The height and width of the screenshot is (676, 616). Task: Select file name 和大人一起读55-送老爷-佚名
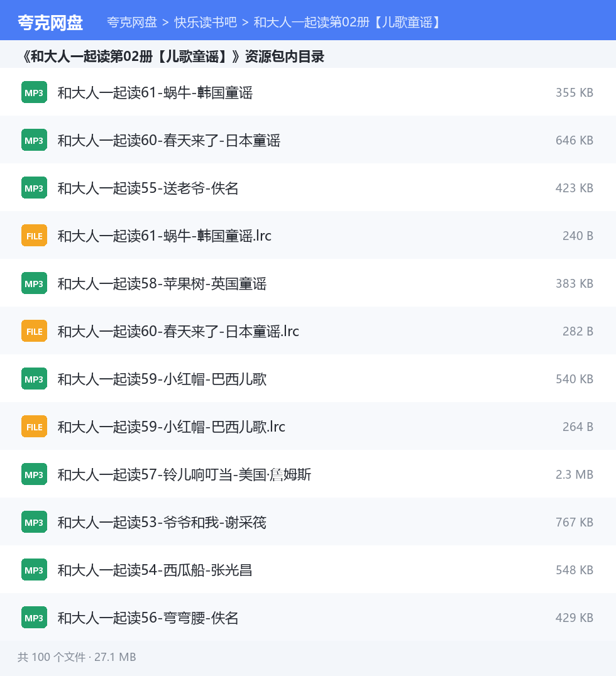148,188
